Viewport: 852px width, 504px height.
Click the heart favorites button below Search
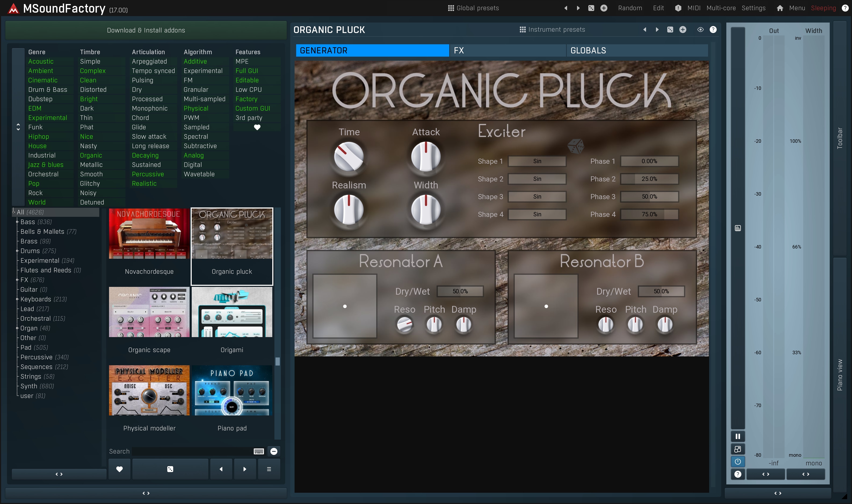point(119,469)
